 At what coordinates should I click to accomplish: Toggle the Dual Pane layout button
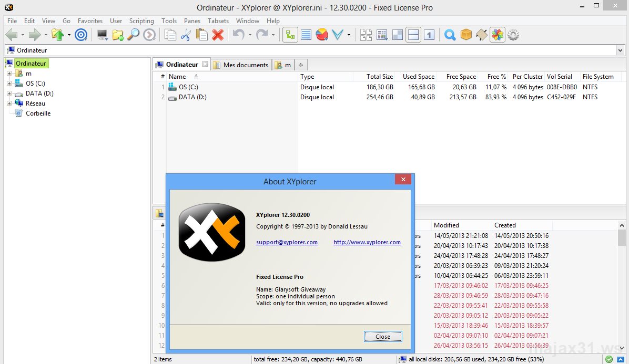pos(413,35)
